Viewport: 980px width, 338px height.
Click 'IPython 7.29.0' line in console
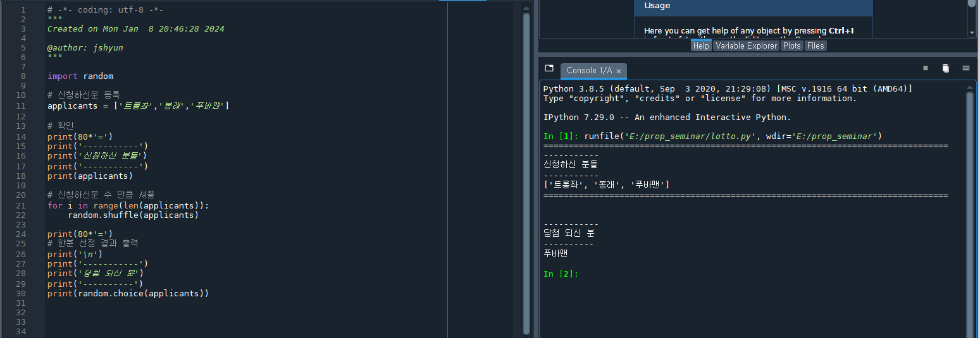667,117
